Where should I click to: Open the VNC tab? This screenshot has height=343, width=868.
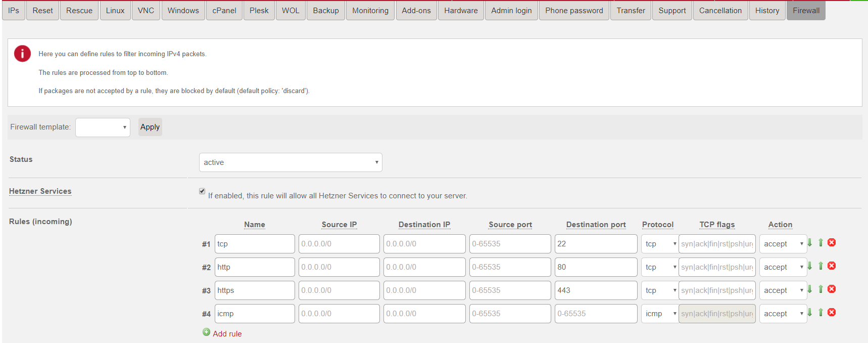pyautogui.click(x=146, y=11)
